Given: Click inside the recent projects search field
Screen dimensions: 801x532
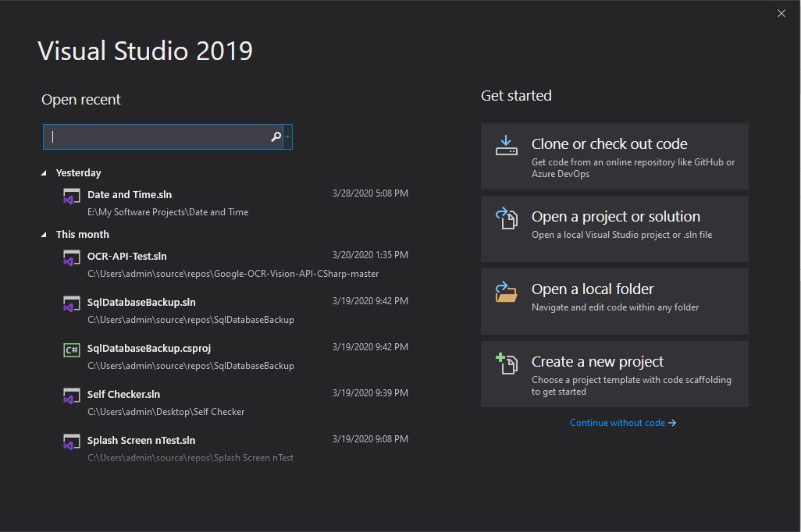Looking at the screenshot, I should point(156,137).
